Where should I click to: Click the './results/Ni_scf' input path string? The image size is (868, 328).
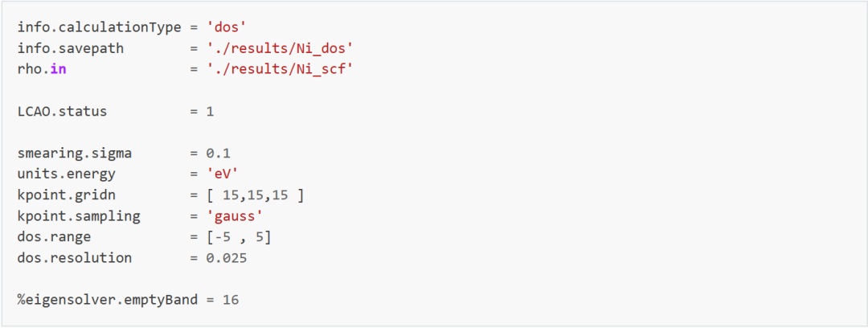280,70
